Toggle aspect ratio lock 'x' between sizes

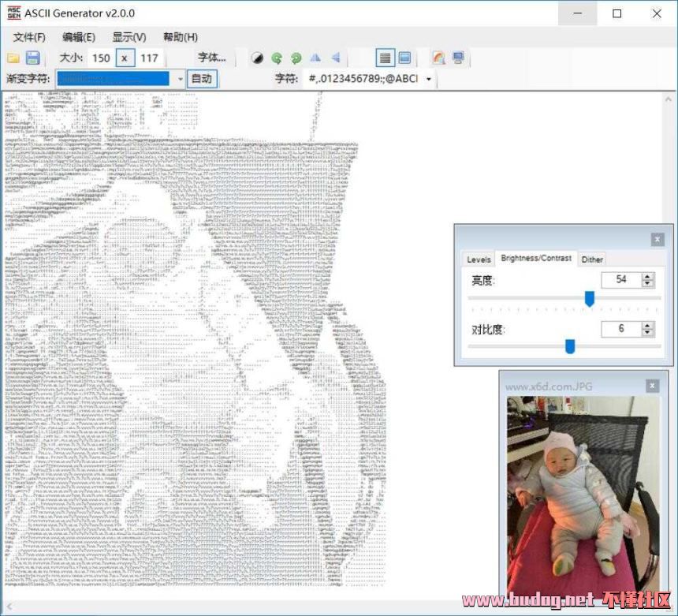pos(125,58)
